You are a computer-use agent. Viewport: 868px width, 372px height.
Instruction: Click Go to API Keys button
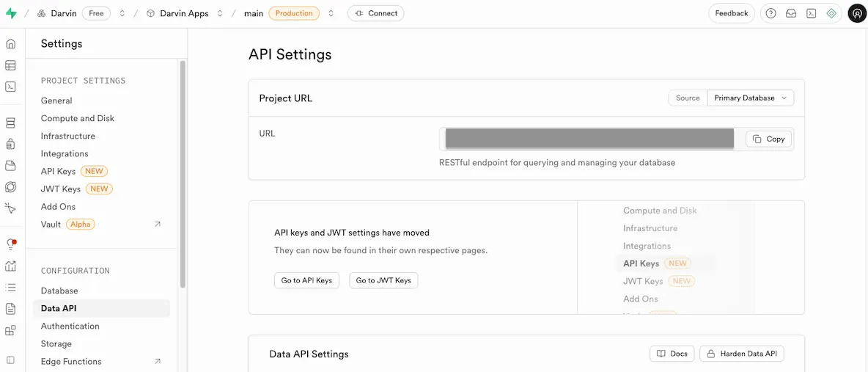(x=306, y=280)
